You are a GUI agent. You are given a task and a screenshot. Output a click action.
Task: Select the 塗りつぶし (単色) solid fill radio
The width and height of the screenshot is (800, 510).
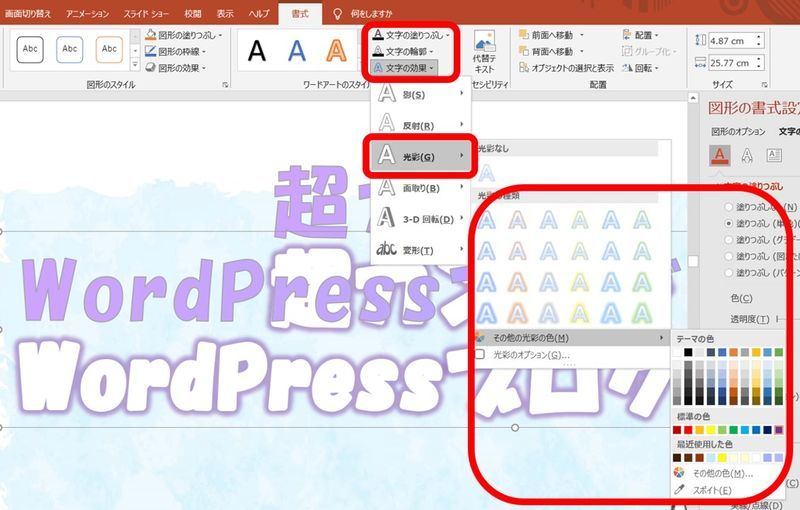click(729, 223)
